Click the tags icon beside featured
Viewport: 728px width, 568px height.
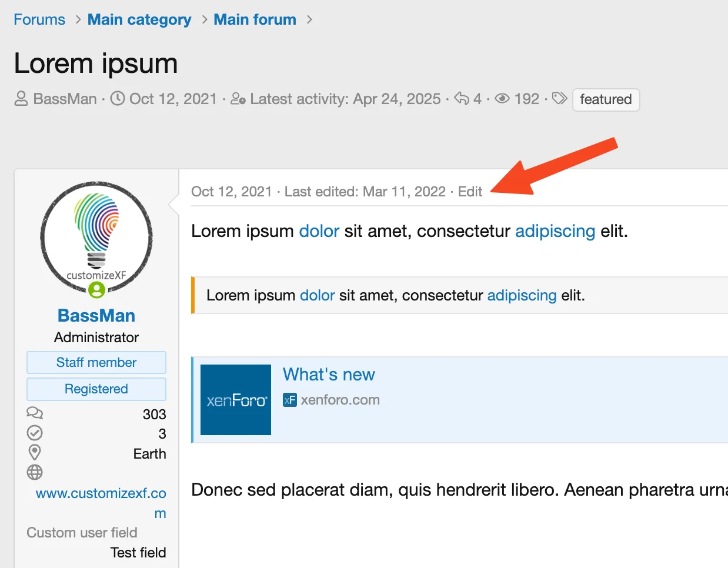coord(560,98)
